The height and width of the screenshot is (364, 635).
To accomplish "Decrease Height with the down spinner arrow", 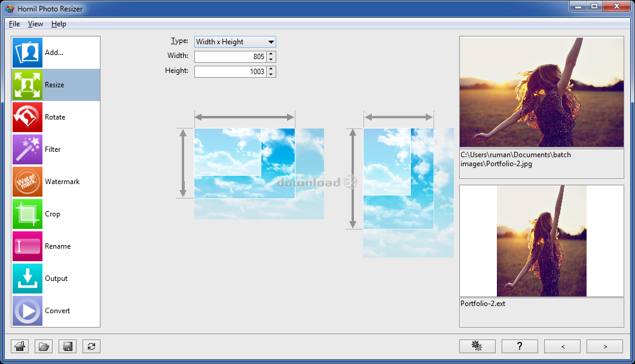I will [271, 75].
